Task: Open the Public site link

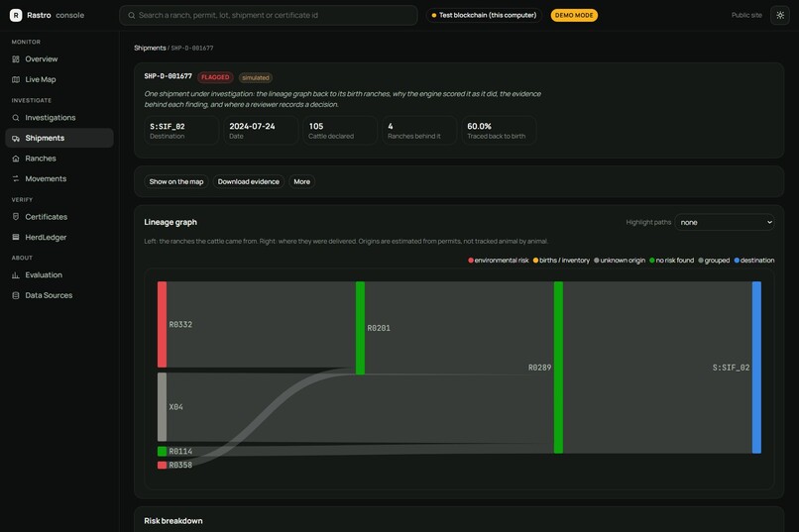Action: 746,15
